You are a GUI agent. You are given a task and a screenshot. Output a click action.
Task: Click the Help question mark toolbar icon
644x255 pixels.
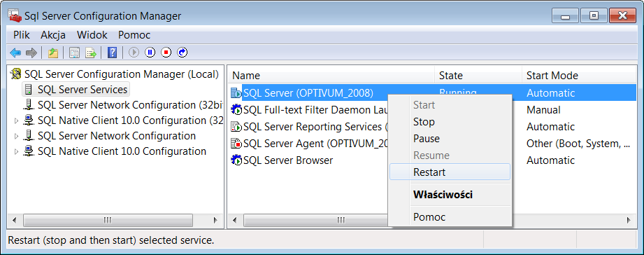(112, 53)
